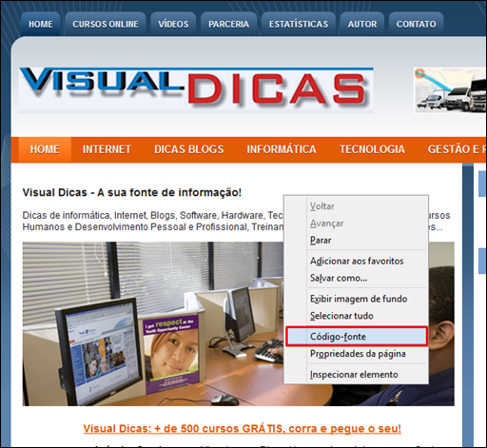Open the ESTATÍSTICAS tab
The image size is (487, 448).
click(x=299, y=24)
